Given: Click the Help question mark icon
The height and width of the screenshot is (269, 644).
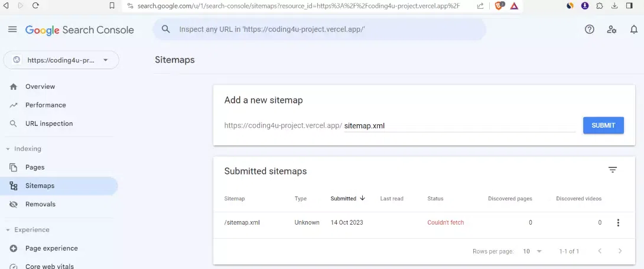Looking at the screenshot, I should [x=589, y=30].
